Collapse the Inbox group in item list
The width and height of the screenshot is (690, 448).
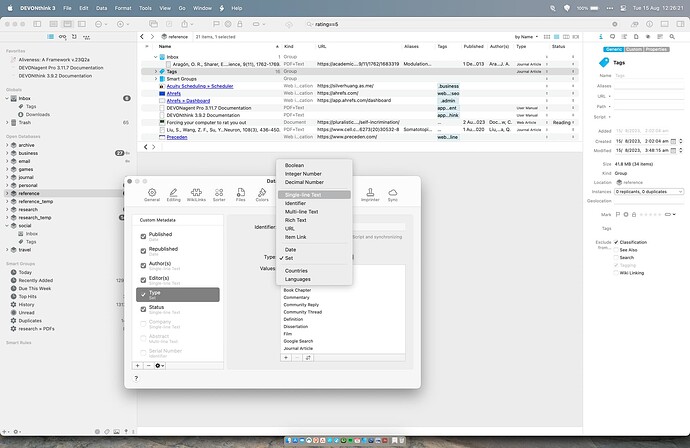click(x=155, y=57)
